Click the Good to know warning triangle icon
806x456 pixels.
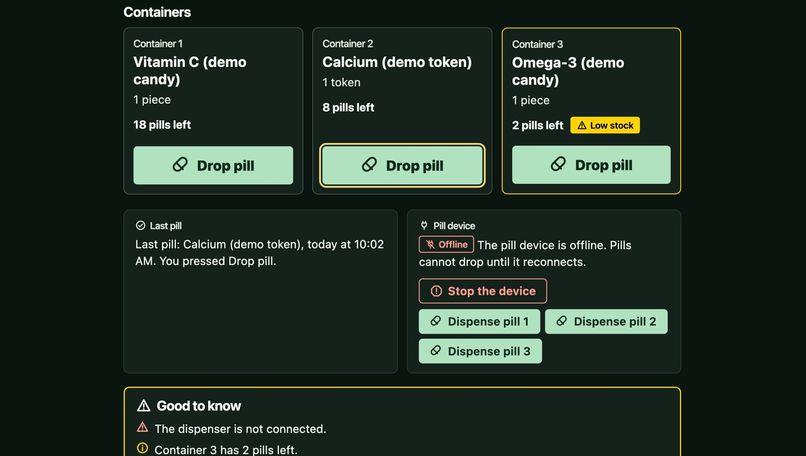coord(143,406)
